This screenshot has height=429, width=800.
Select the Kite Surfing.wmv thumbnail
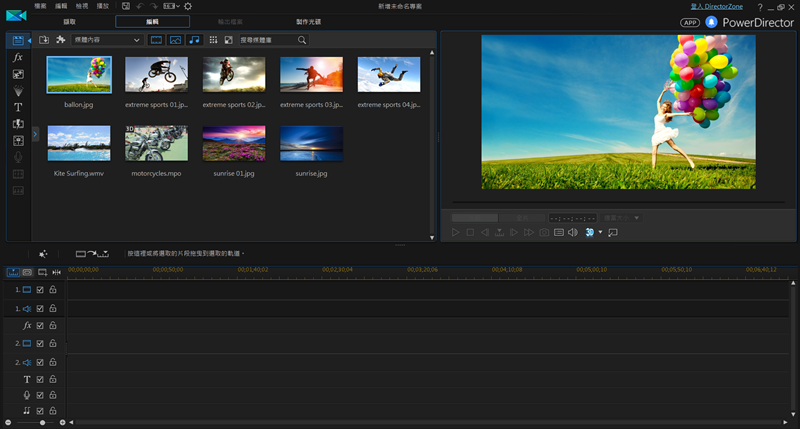click(79, 143)
